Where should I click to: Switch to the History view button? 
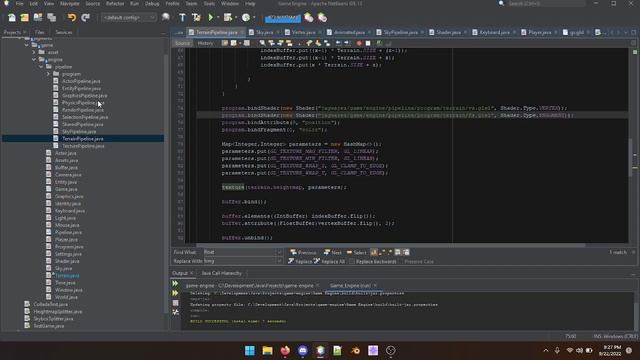point(205,43)
